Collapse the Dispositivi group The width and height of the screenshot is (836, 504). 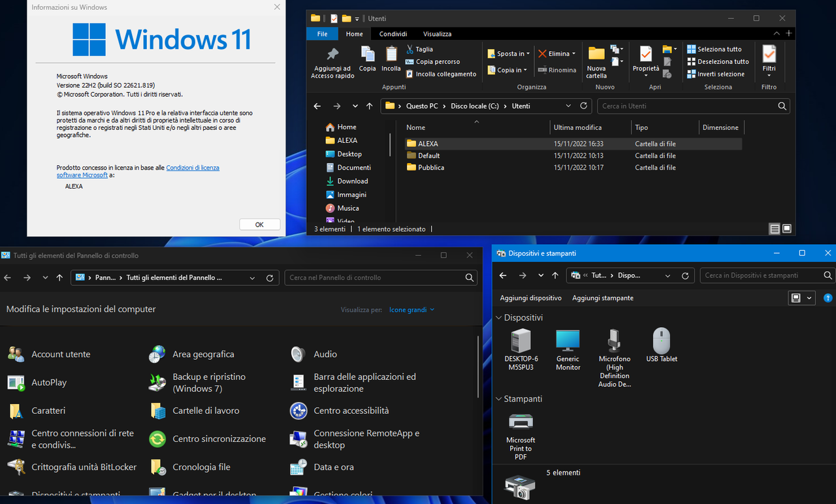click(x=499, y=317)
